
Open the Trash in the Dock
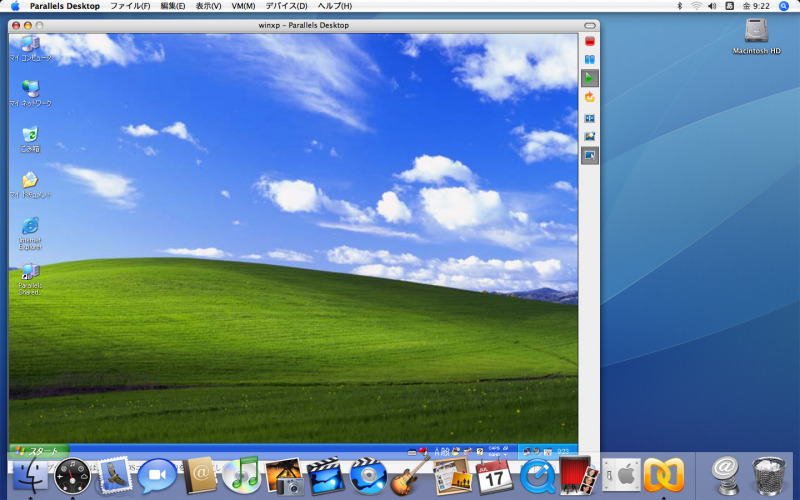769,476
